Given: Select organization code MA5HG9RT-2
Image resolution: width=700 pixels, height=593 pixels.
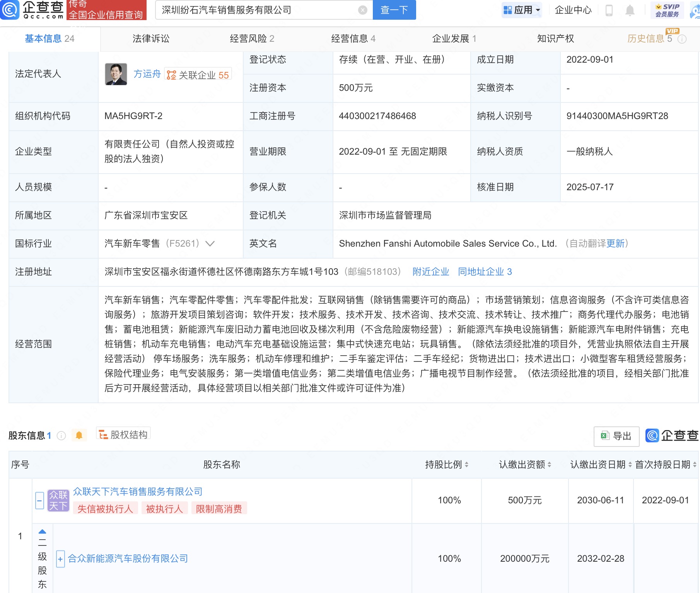Looking at the screenshot, I should pyautogui.click(x=133, y=116).
